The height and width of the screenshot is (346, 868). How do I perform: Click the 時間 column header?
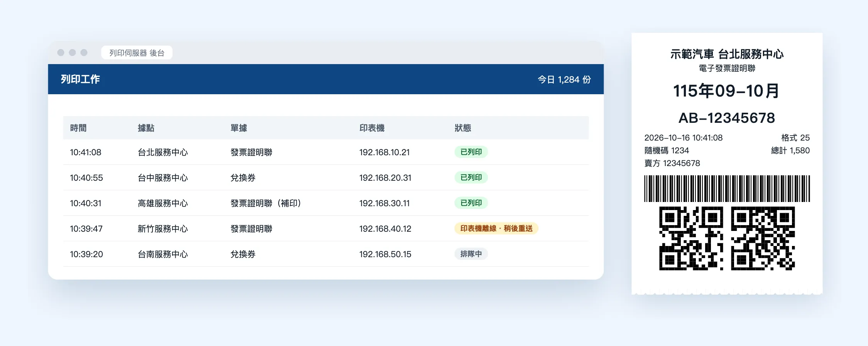pyautogui.click(x=78, y=128)
